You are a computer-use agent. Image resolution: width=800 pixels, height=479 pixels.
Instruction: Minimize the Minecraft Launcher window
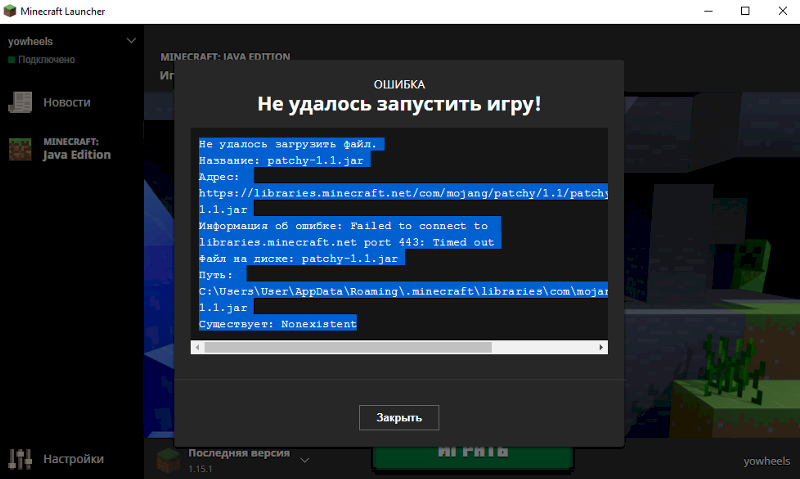[708, 11]
